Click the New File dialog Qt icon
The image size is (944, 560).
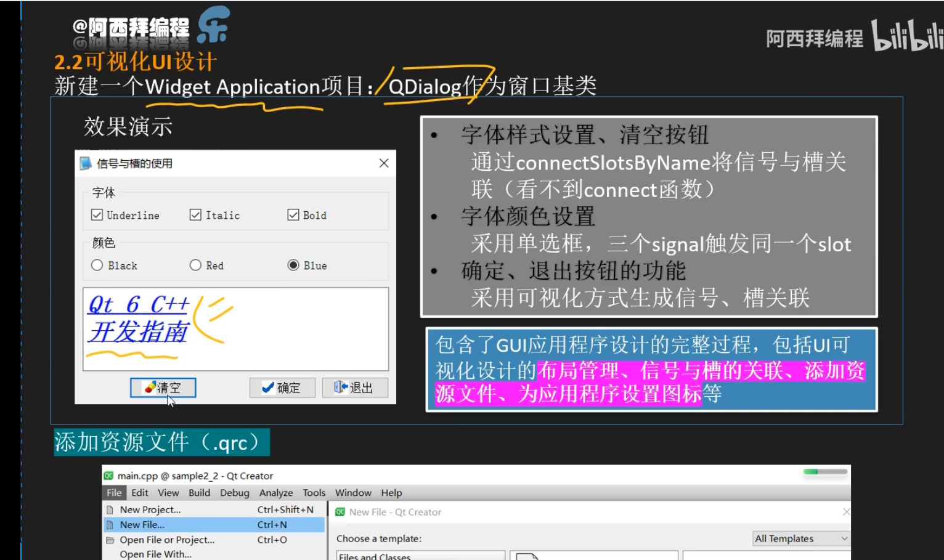[x=340, y=512]
